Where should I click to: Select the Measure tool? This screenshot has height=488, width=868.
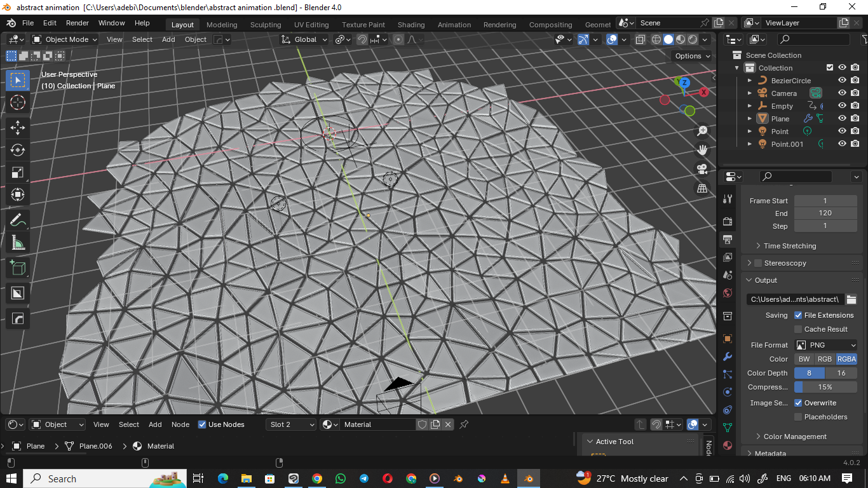click(x=18, y=243)
